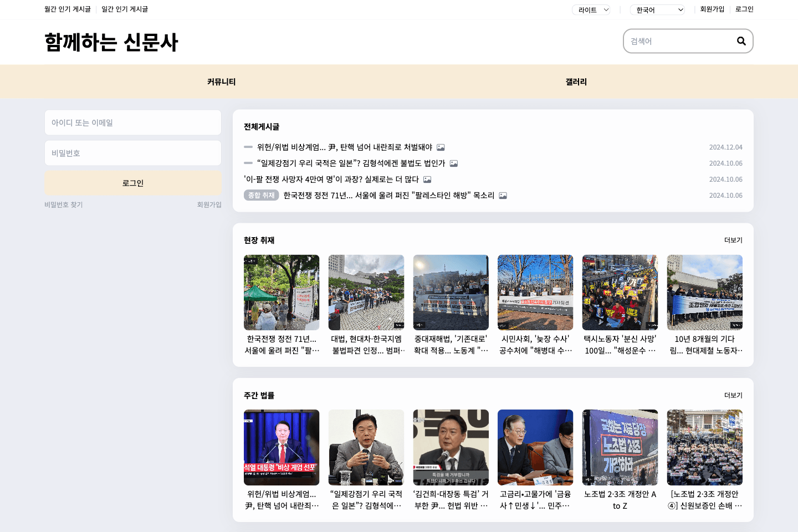This screenshot has height=532, width=798.
Task: Click the dash icon before the 비상계엄 post title
Action: (x=248, y=147)
